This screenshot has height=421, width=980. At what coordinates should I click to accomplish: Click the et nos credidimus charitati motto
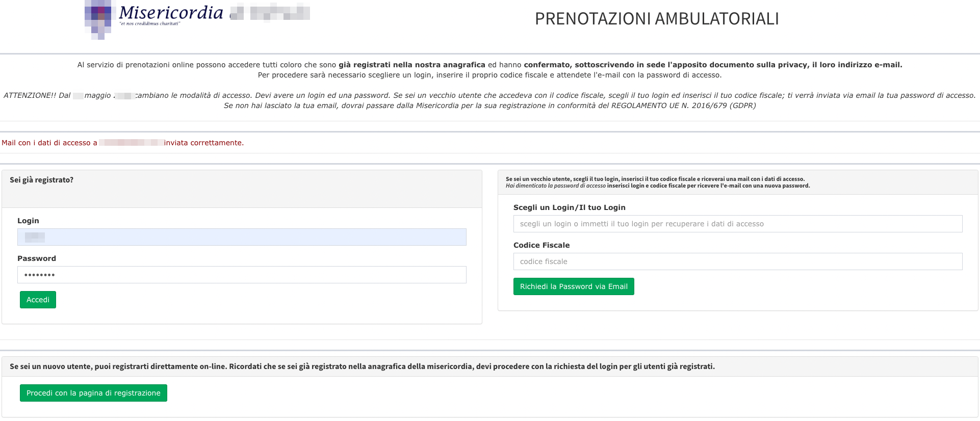pyautogui.click(x=150, y=24)
